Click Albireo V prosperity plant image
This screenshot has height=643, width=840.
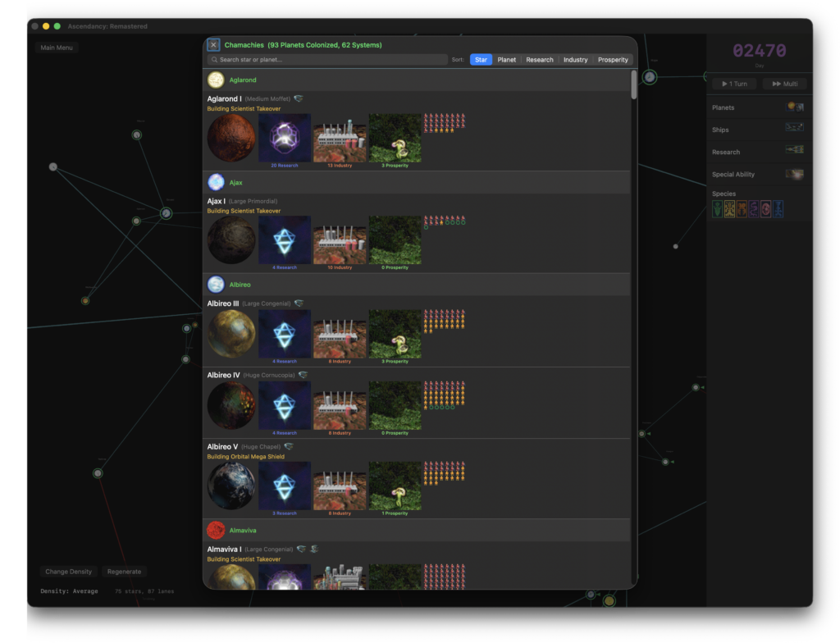coord(395,486)
